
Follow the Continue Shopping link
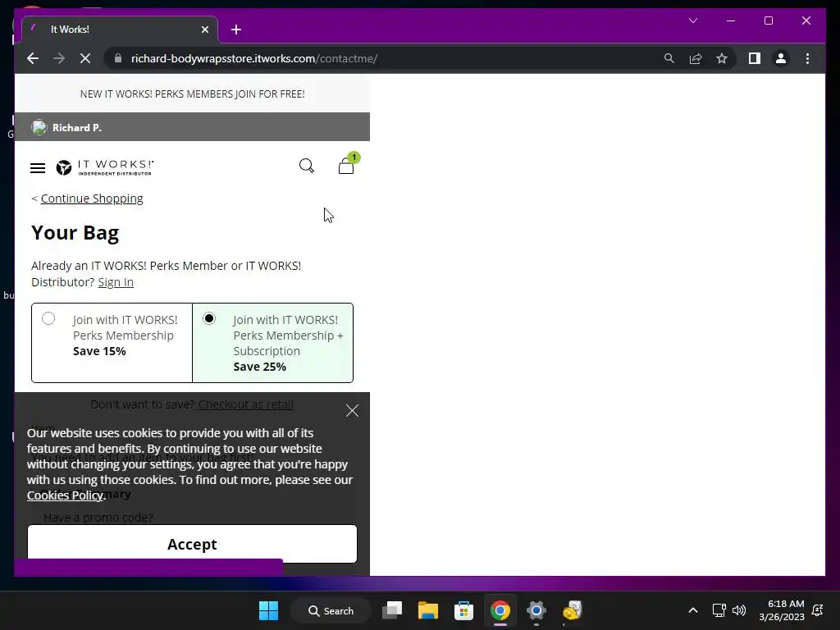92,199
